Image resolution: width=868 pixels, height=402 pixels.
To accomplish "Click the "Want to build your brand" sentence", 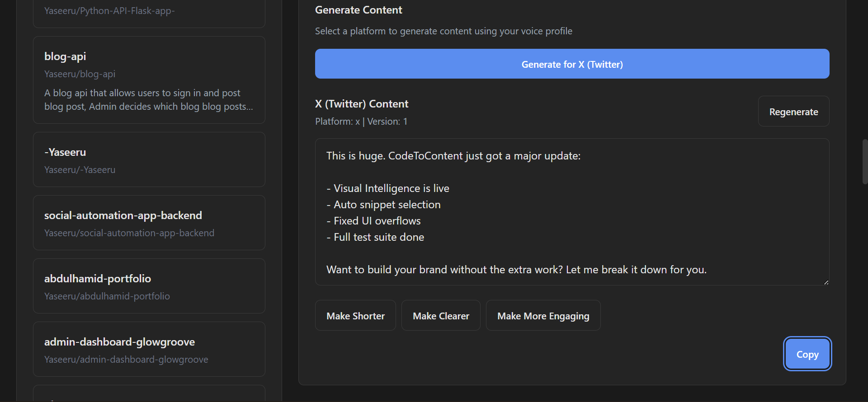I will pyautogui.click(x=516, y=270).
